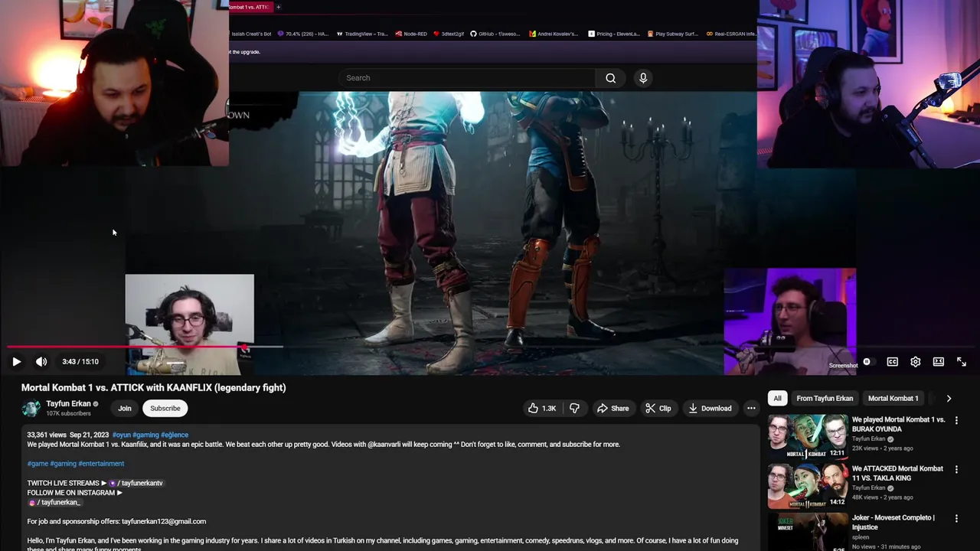Open Joker Moveset Completo thumbnail

click(x=808, y=532)
